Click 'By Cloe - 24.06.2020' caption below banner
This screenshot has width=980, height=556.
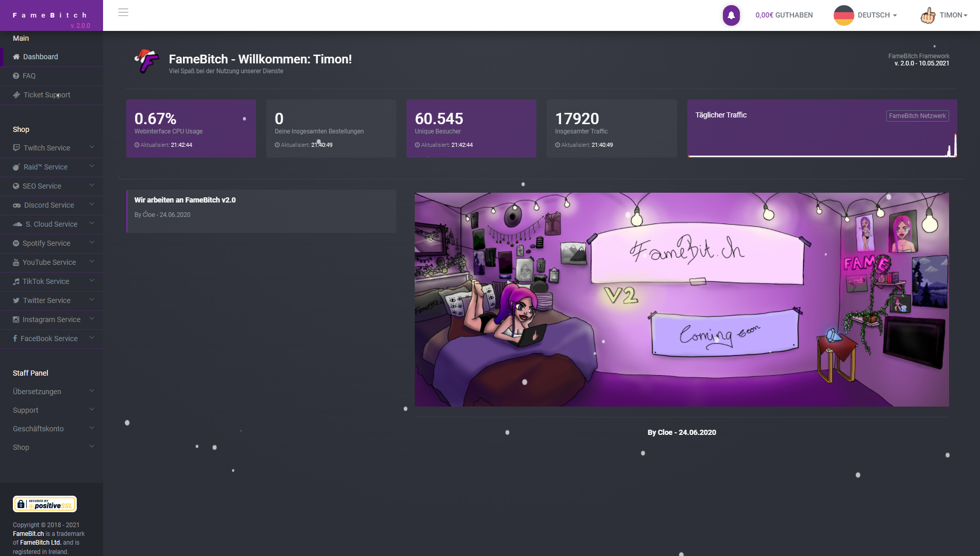pos(682,432)
